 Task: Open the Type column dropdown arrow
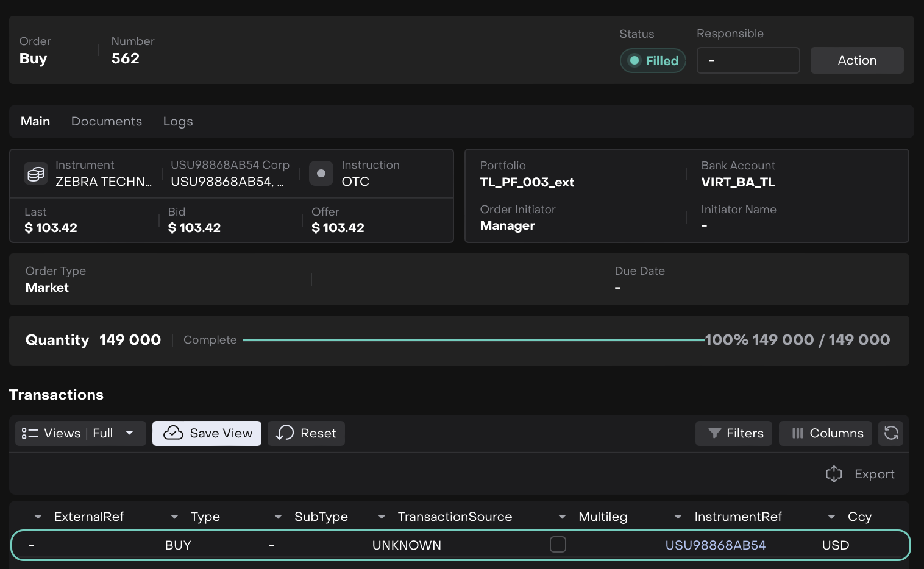tap(174, 517)
